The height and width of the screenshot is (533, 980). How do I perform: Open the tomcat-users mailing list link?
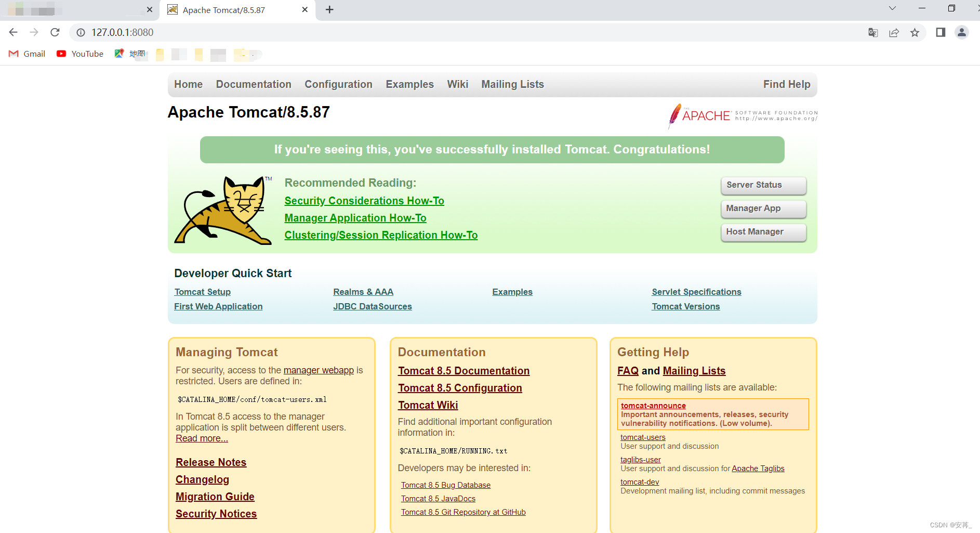pyautogui.click(x=643, y=437)
